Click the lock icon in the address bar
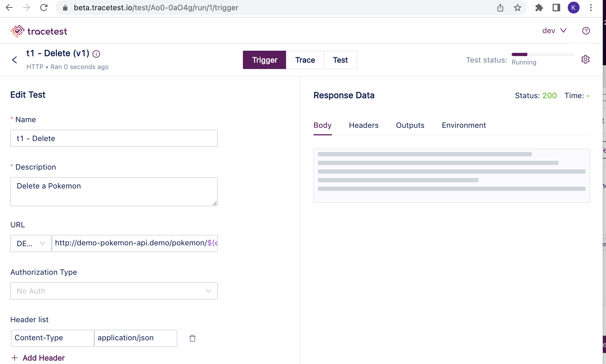 click(65, 8)
